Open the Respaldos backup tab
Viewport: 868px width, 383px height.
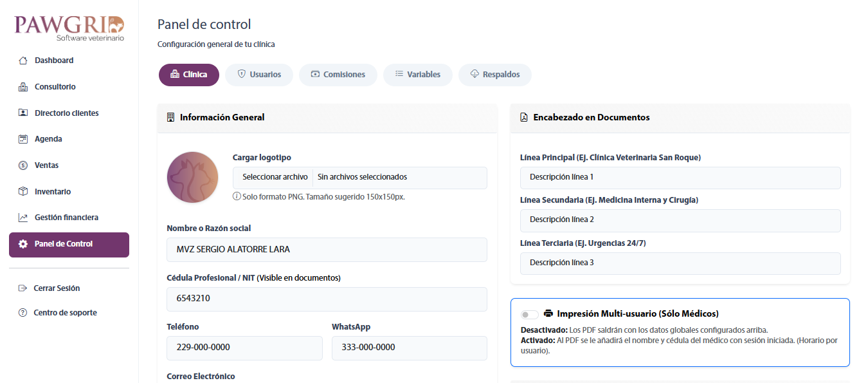click(494, 75)
